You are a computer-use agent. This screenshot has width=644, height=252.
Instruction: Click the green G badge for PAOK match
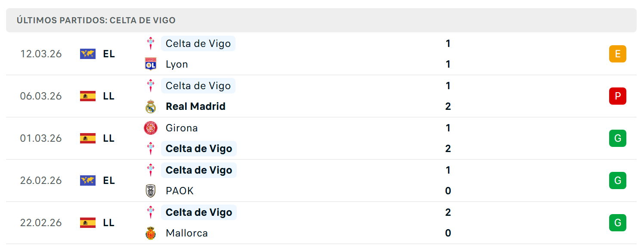tap(618, 180)
